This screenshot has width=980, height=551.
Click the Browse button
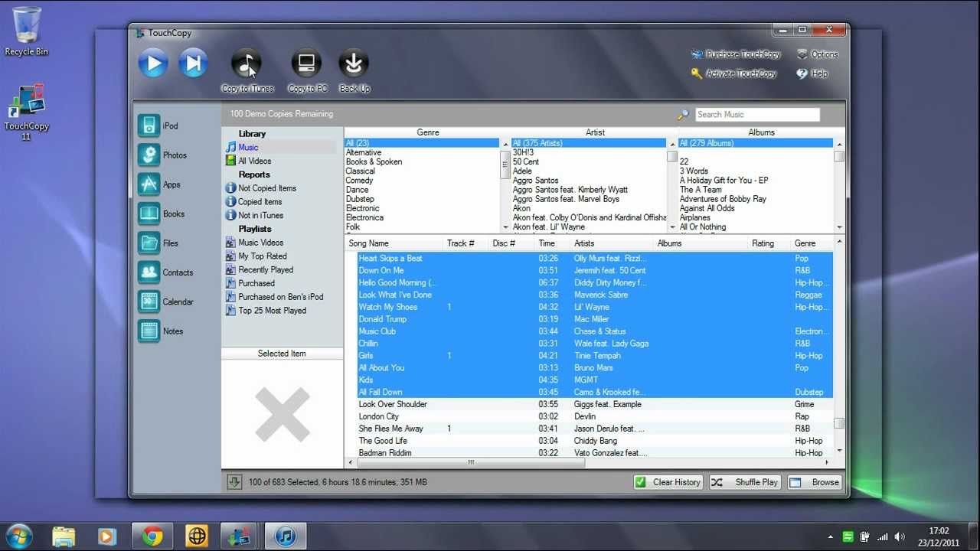(815, 482)
